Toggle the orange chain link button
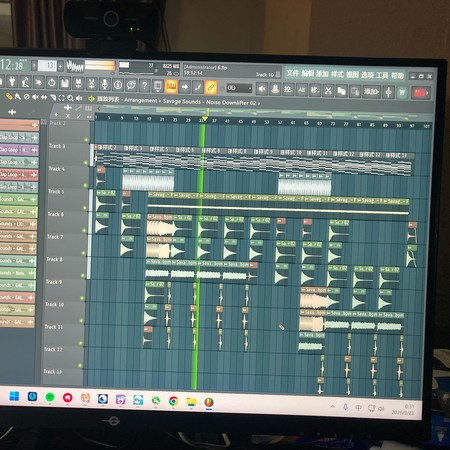450x450 pixels. pos(211,88)
